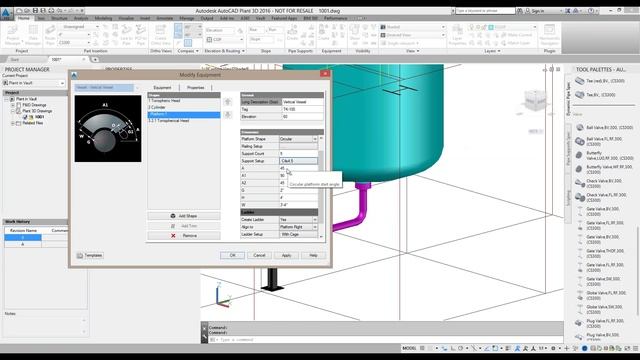Select Plant 3D Drawings tree item
Screen dimensions: 640x360
[x=37, y=111]
